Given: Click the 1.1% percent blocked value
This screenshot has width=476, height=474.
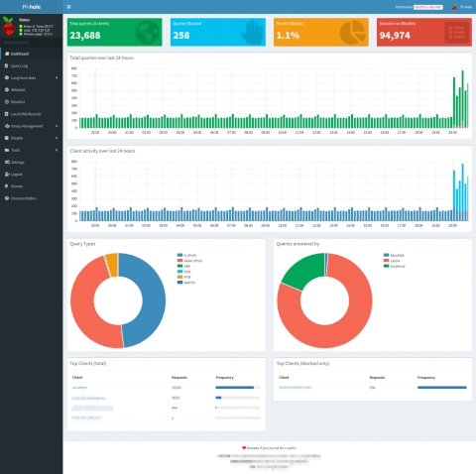Looking at the screenshot, I should click(288, 36).
